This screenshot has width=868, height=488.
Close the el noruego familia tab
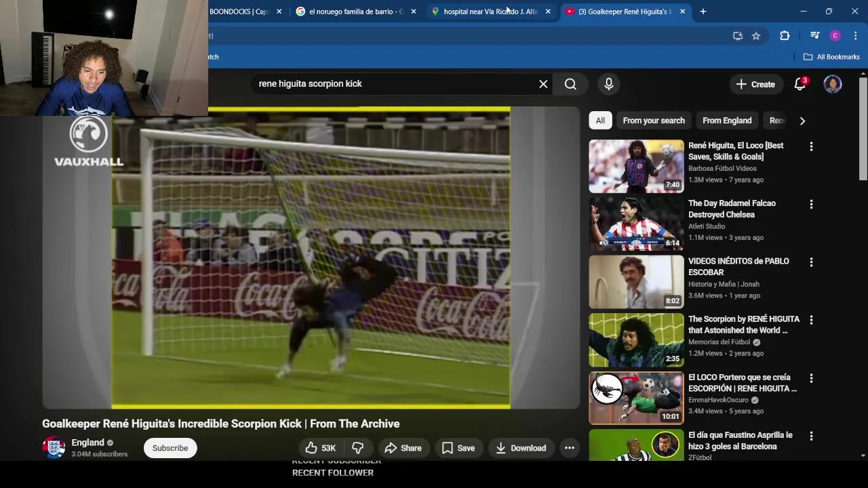click(x=414, y=12)
